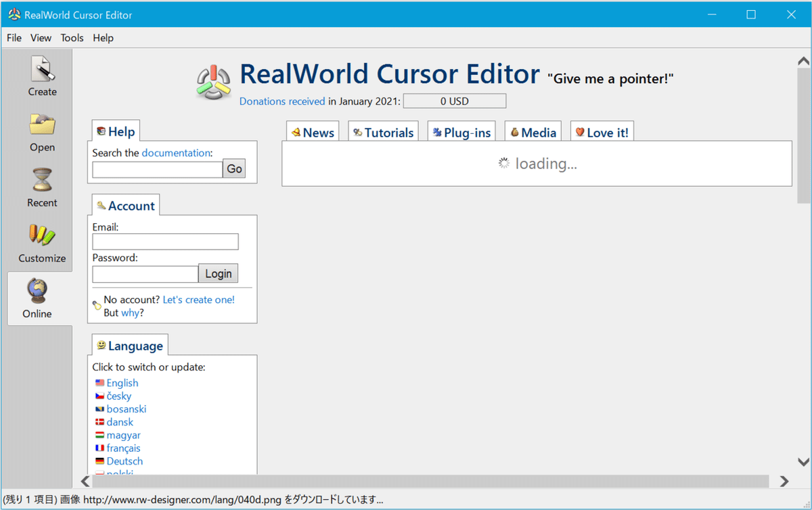Viewport: 812px width, 510px height.
Task: Click the RealWorld logo beside the title
Action: point(214,84)
